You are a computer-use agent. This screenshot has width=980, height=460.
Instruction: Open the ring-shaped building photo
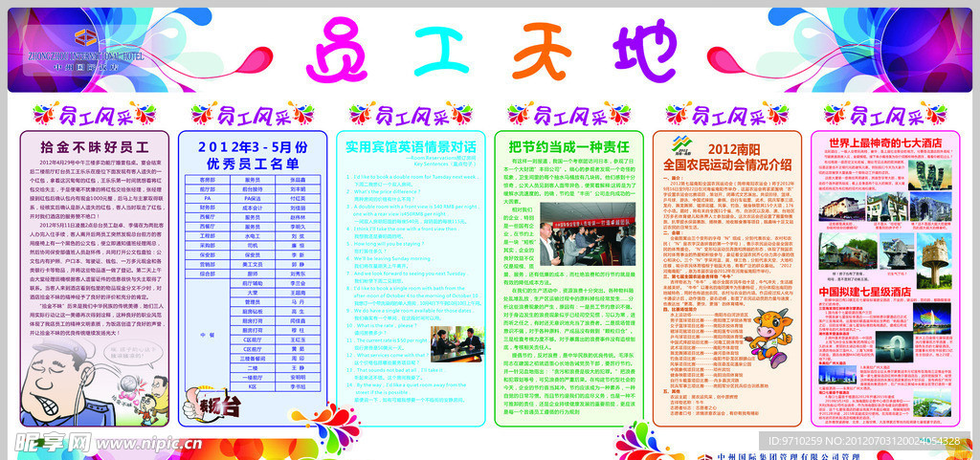(894, 347)
